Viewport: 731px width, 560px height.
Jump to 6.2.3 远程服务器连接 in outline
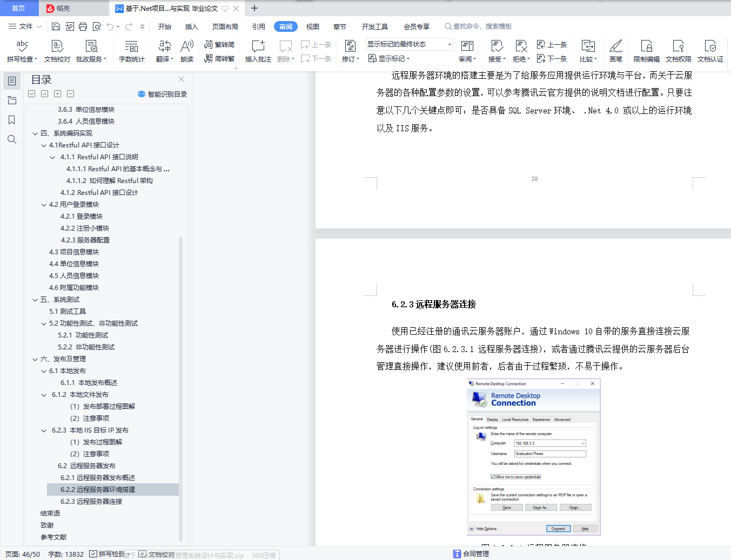91,502
